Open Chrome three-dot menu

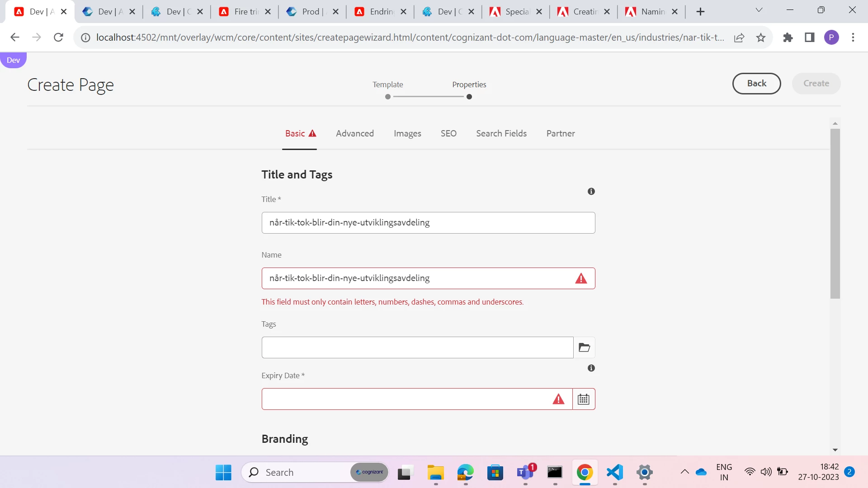(x=853, y=38)
